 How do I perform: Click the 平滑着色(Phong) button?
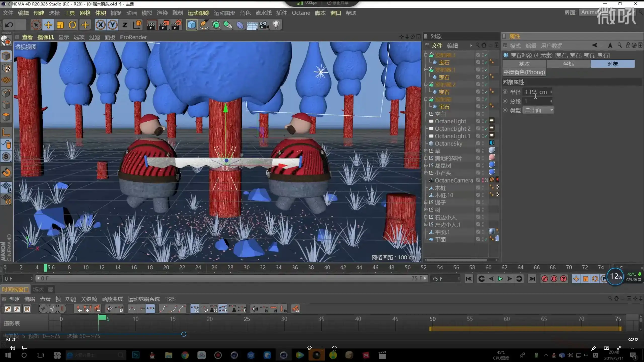tap(524, 72)
